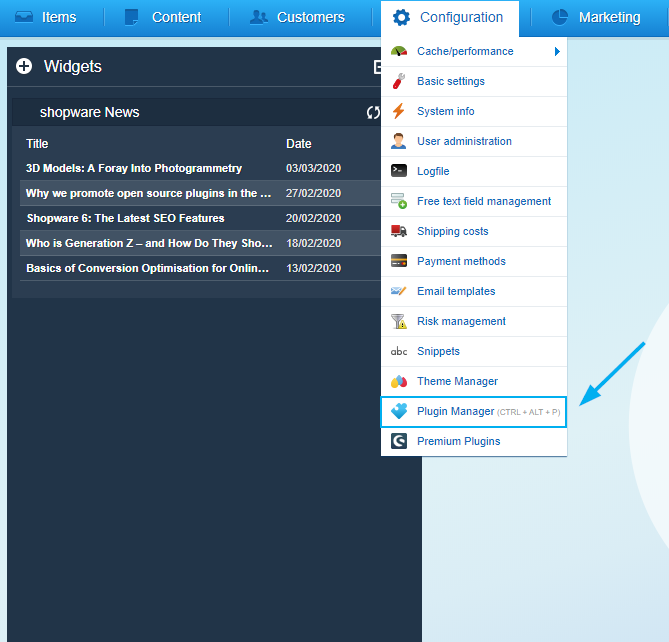Click the Customers people icon

pyautogui.click(x=259, y=17)
